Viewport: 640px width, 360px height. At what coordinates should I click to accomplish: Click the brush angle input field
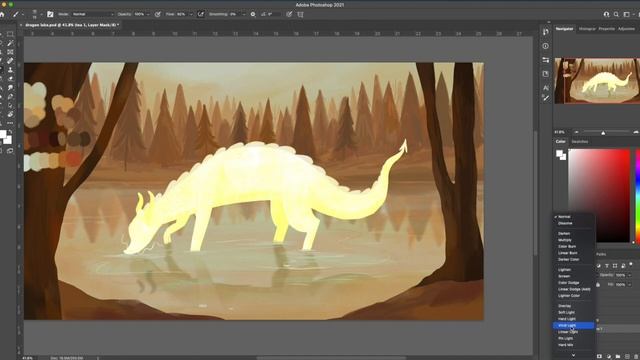(274, 14)
